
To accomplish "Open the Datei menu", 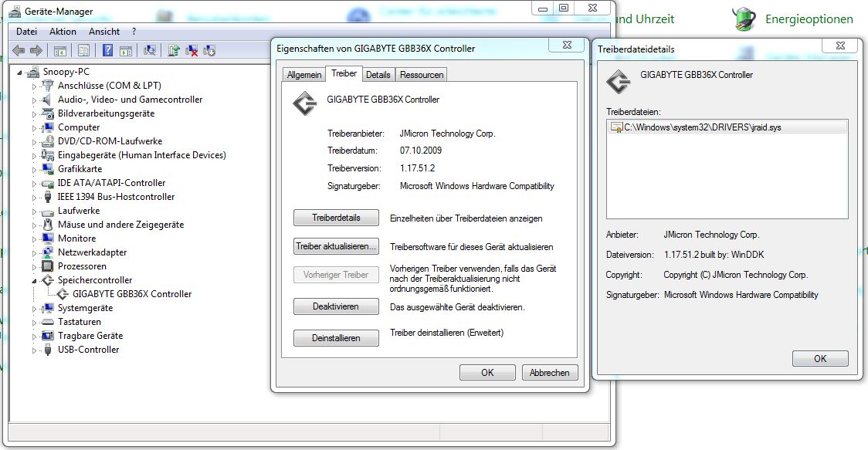I will pyautogui.click(x=26, y=32).
